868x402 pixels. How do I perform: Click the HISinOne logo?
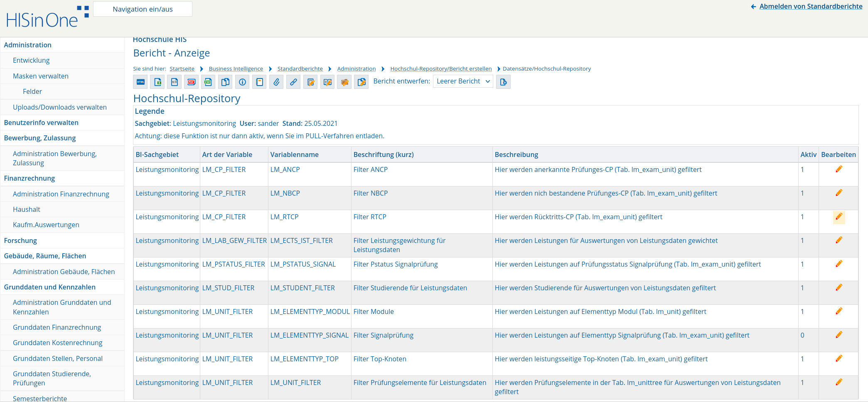pos(47,17)
